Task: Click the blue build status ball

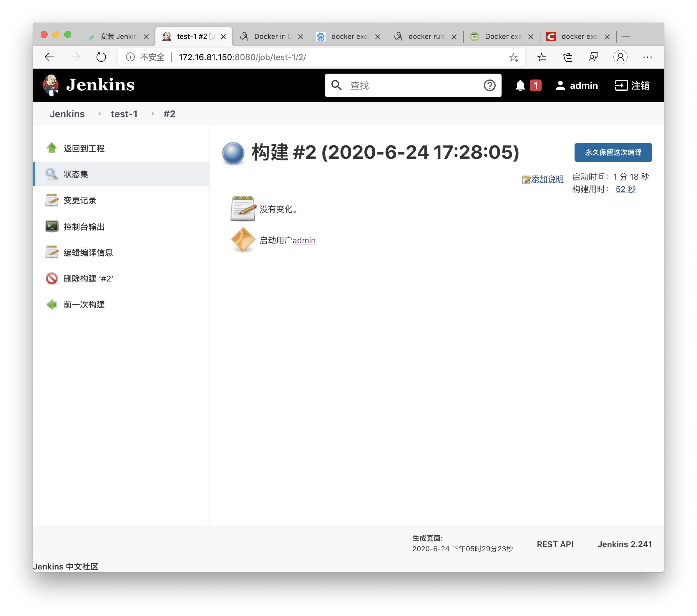Action: click(233, 153)
